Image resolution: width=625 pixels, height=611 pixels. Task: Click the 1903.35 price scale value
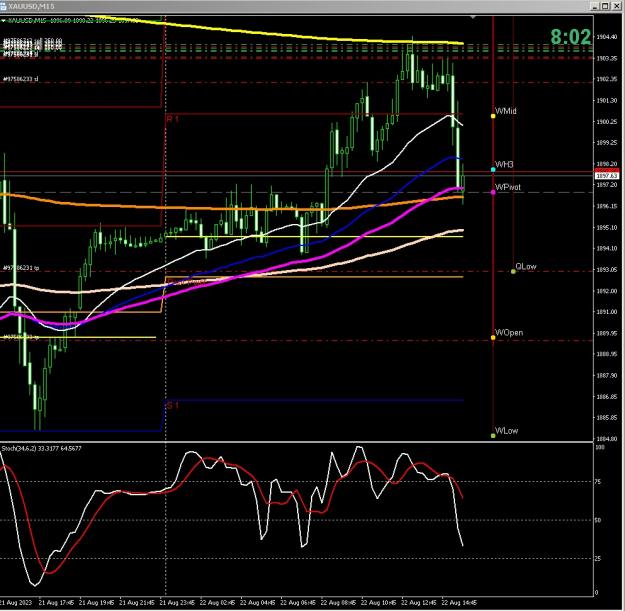click(x=607, y=58)
